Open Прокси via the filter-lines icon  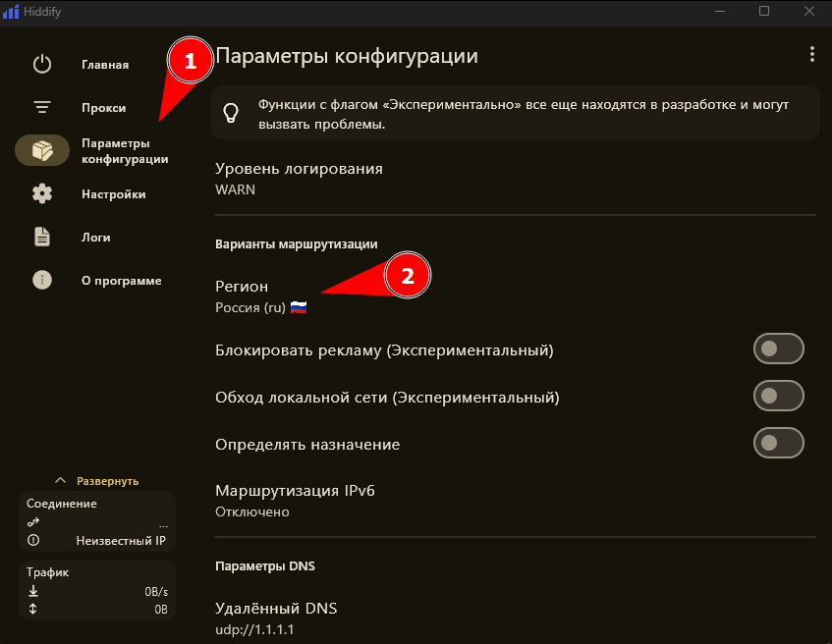pyautogui.click(x=41, y=108)
